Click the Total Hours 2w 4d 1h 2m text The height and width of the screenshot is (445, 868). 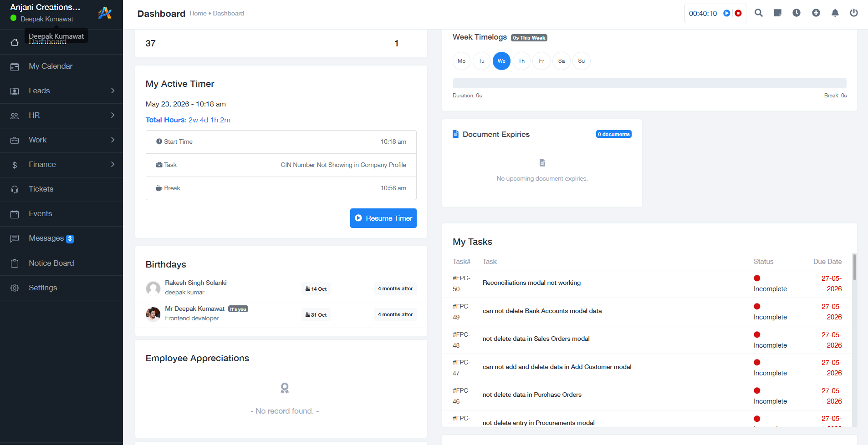click(x=188, y=120)
